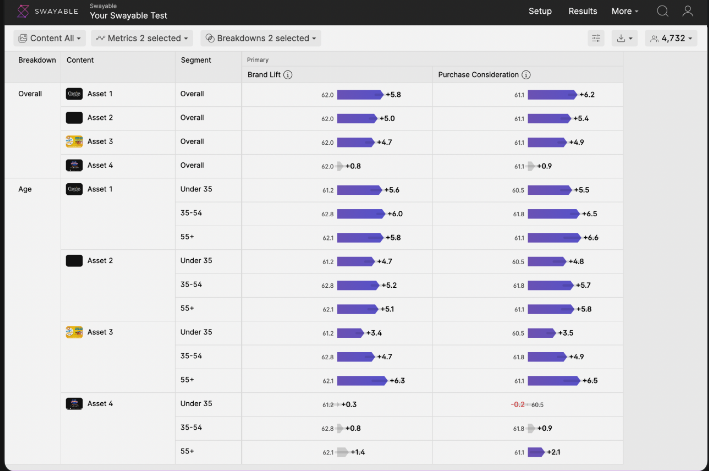Click the download export icon
The height and width of the screenshot is (471, 709).
[x=625, y=38]
